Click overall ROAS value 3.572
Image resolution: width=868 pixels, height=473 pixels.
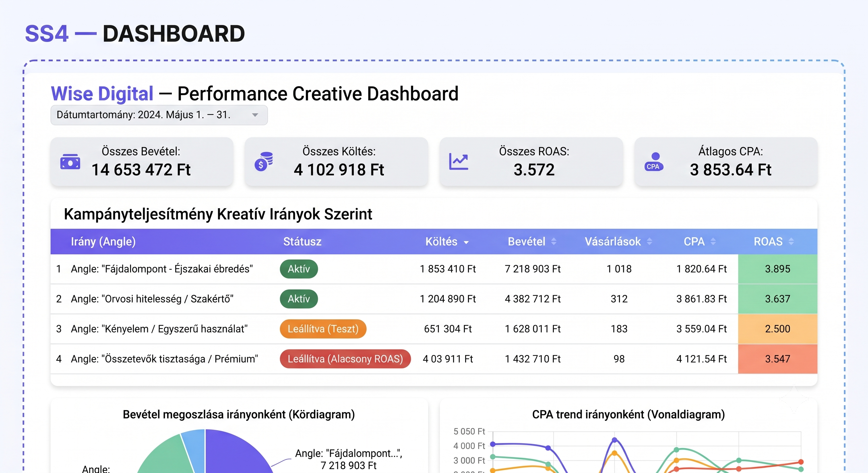click(x=534, y=170)
